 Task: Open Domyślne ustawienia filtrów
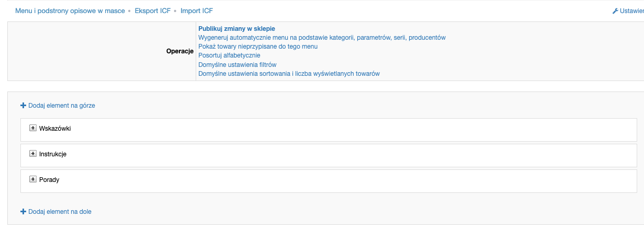click(237, 65)
